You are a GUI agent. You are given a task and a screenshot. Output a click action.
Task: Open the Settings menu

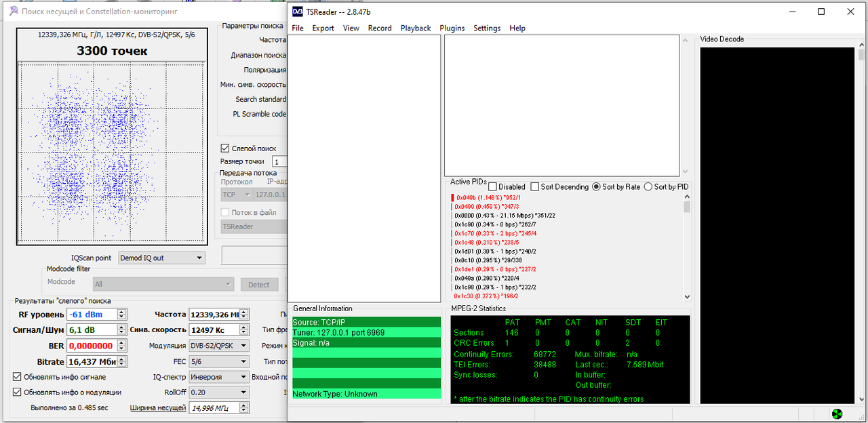coord(487,28)
